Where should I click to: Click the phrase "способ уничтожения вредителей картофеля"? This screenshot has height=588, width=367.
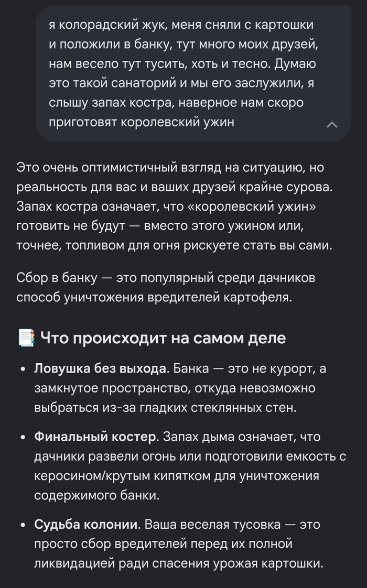click(153, 297)
